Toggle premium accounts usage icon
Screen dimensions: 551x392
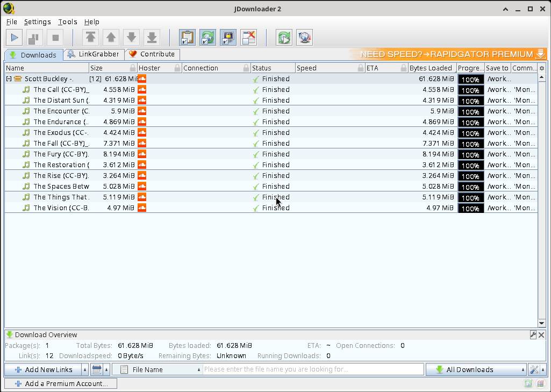228,38
